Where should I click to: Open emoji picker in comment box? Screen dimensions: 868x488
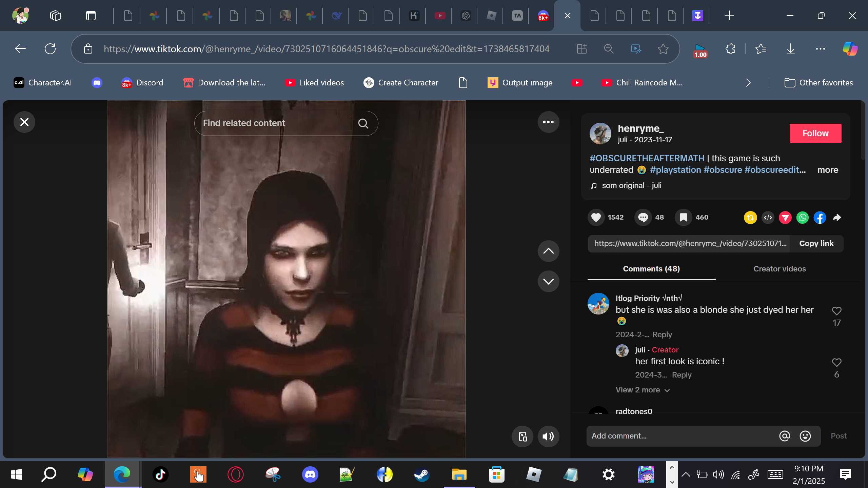click(805, 436)
